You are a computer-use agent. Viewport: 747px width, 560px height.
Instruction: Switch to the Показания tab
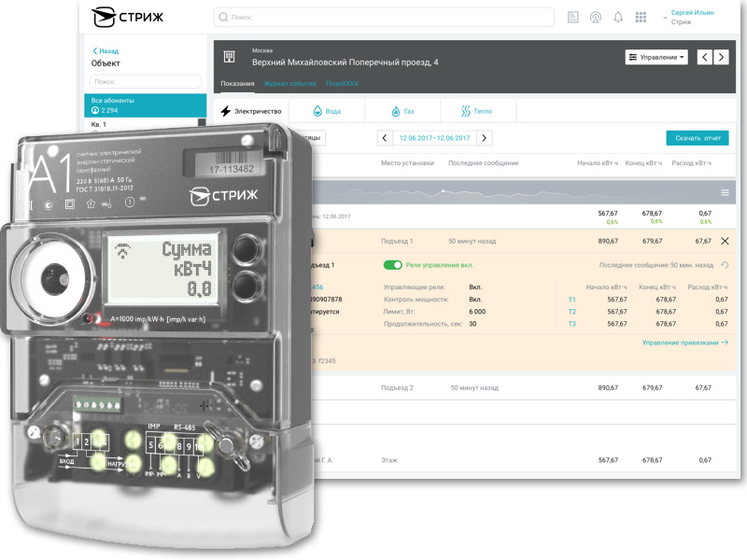[237, 83]
